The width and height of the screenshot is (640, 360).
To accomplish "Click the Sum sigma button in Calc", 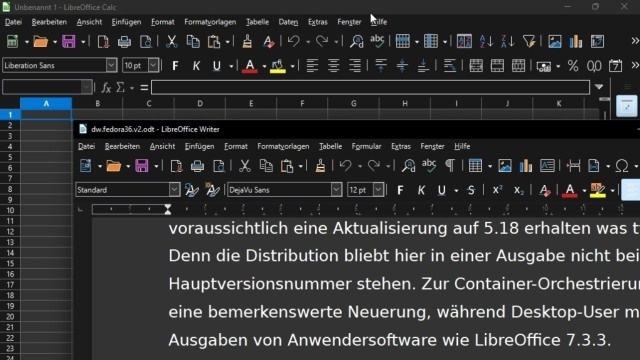I will click(120, 87).
